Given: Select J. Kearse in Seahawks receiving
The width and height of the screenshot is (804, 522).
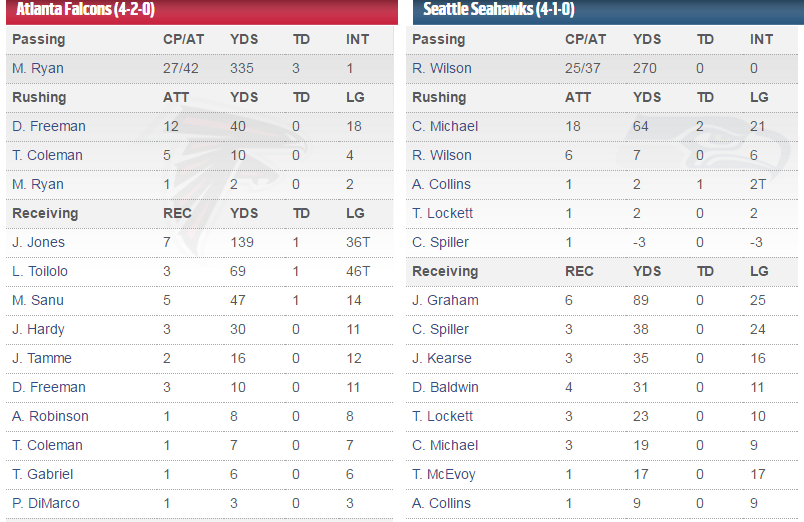Looking at the screenshot, I should [x=442, y=358].
